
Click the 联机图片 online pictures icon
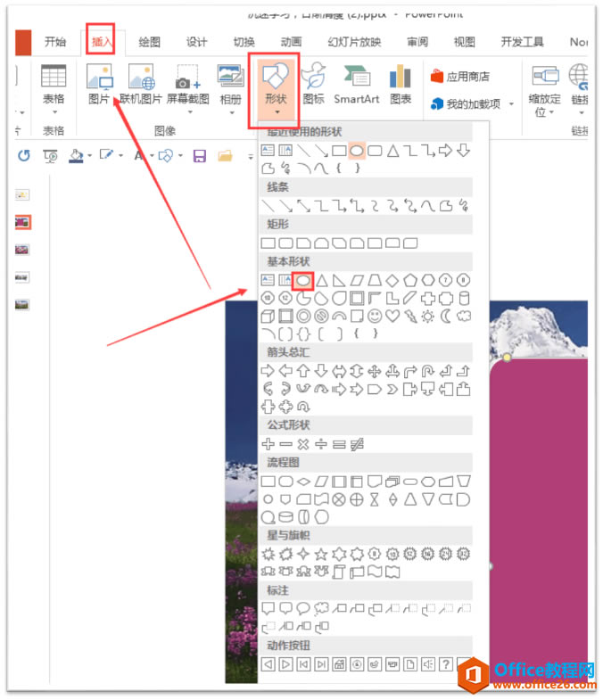141,77
